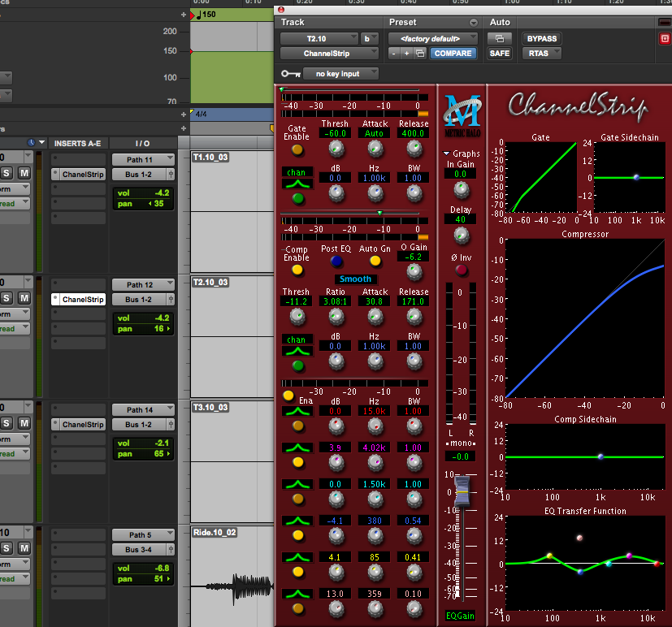This screenshot has width=672, height=627.
Task: Click the gate sidechain green listen button
Action: 298,198
